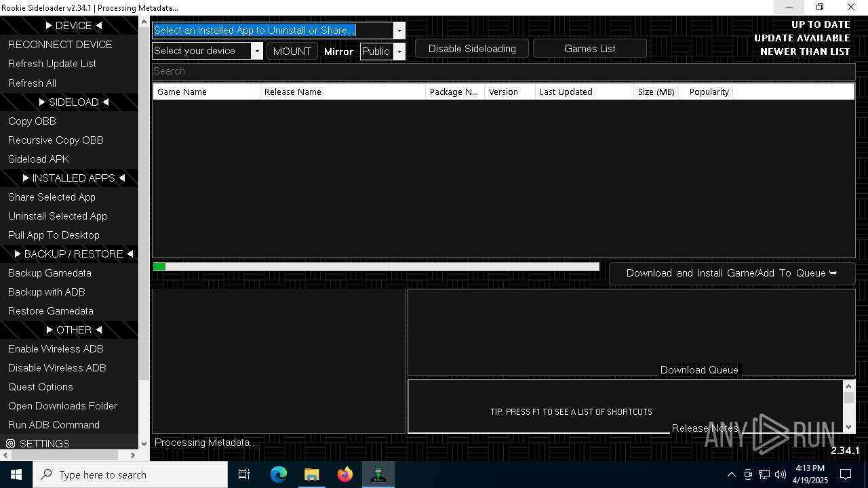Image resolution: width=868 pixels, height=488 pixels.
Task: Sort by Size (MB) column
Action: pyautogui.click(x=656, y=91)
